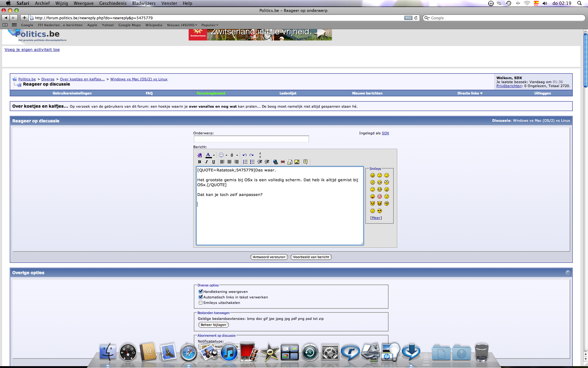The image size is (588, 368).
Task: Click the remove text formatting icon
Action: (200, 155)
